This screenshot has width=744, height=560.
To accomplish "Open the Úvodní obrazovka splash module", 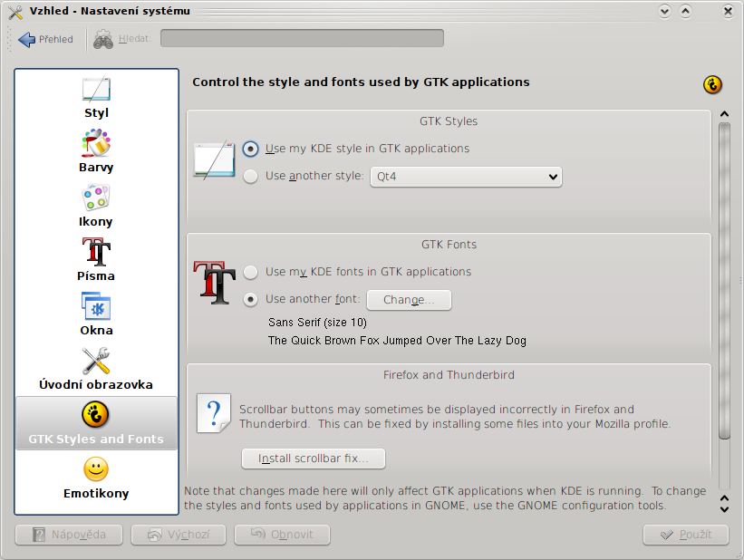I will (96, 369).
